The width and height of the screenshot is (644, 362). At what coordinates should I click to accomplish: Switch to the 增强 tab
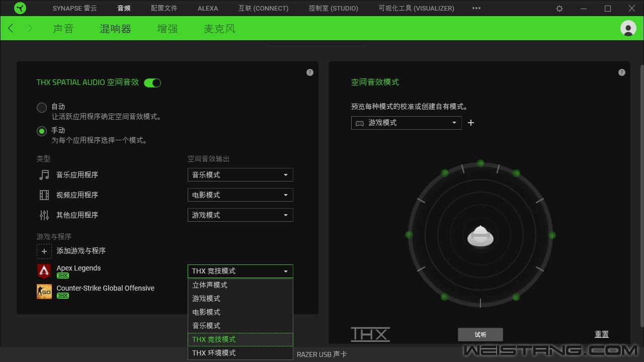click(167, 29)
